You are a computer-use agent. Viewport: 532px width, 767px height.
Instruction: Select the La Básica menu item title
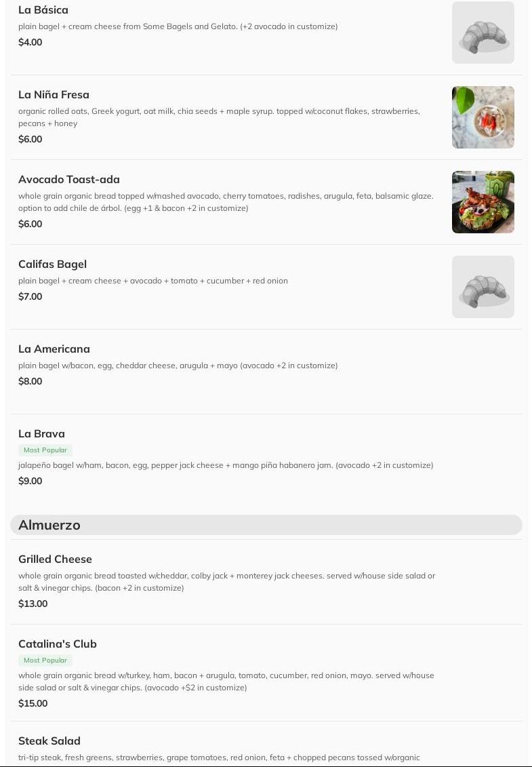pos(43,10)
